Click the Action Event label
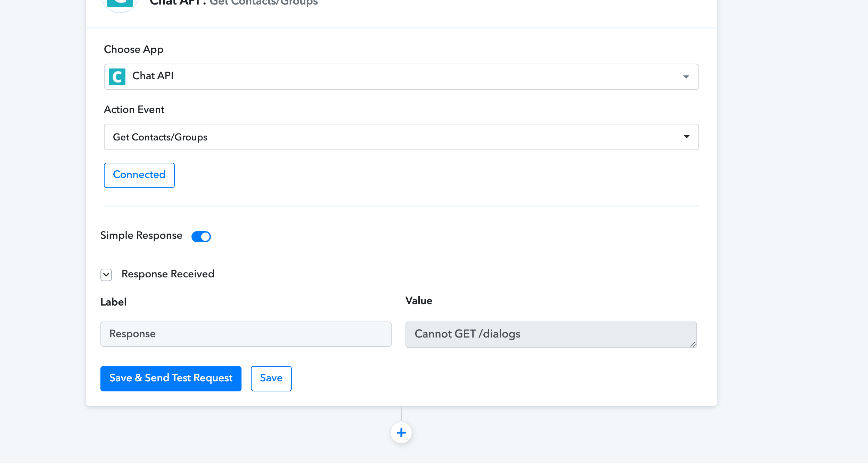 click(134, 109)
